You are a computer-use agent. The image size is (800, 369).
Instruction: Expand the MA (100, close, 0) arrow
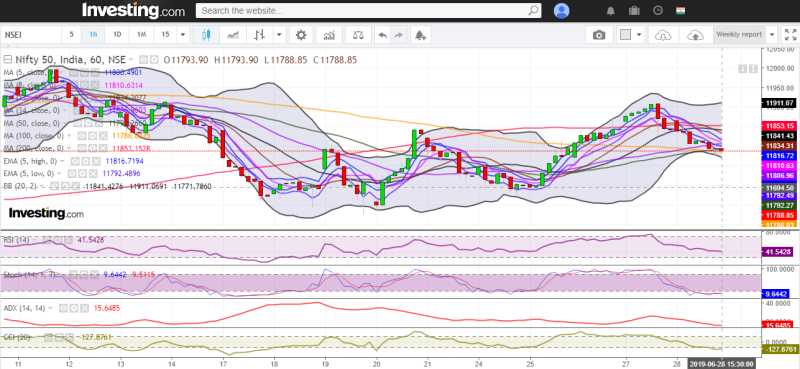(69, 136)
